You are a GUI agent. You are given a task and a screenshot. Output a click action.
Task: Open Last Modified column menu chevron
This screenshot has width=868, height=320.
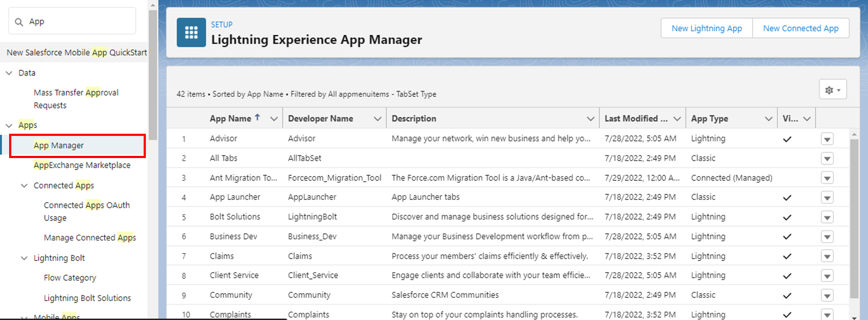pyautogui.click(x=677, y=119)
